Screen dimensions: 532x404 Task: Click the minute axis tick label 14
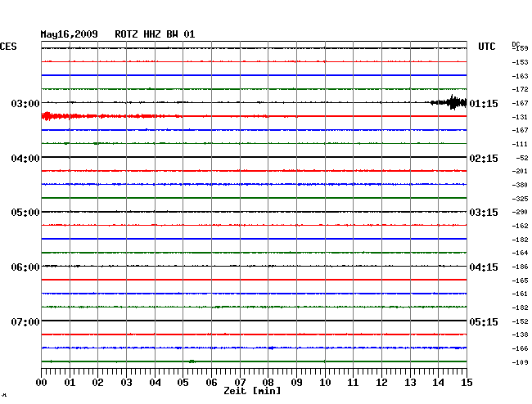[x=439, y=383]
